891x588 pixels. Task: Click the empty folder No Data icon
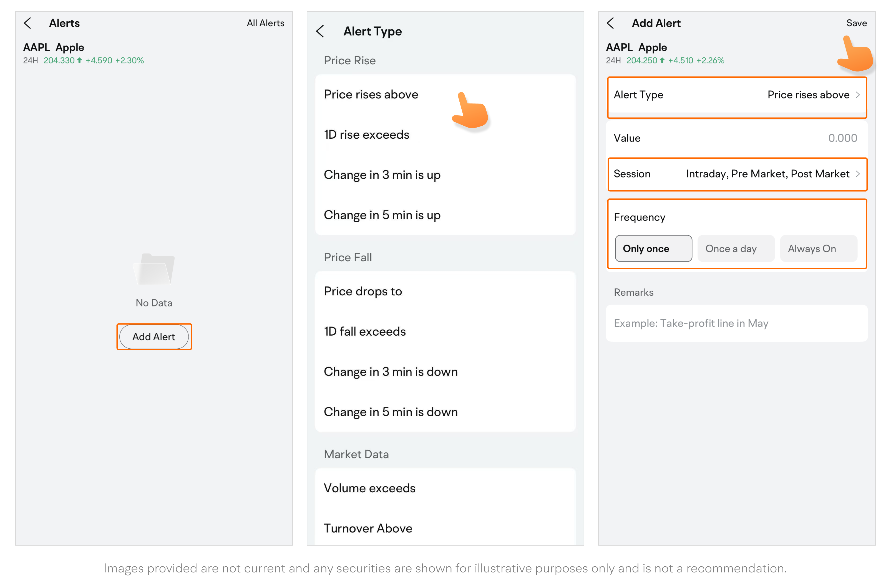pos(154,269)
